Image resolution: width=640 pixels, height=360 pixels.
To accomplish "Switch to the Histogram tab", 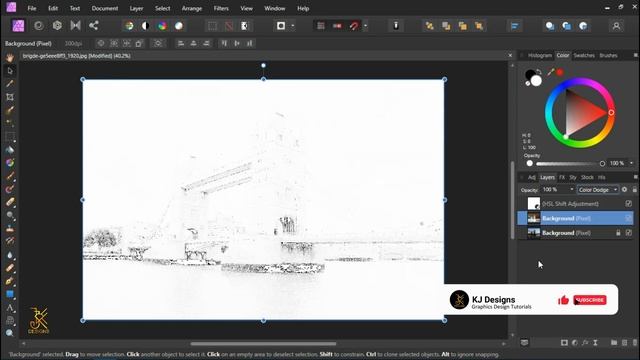I will 540,55.
